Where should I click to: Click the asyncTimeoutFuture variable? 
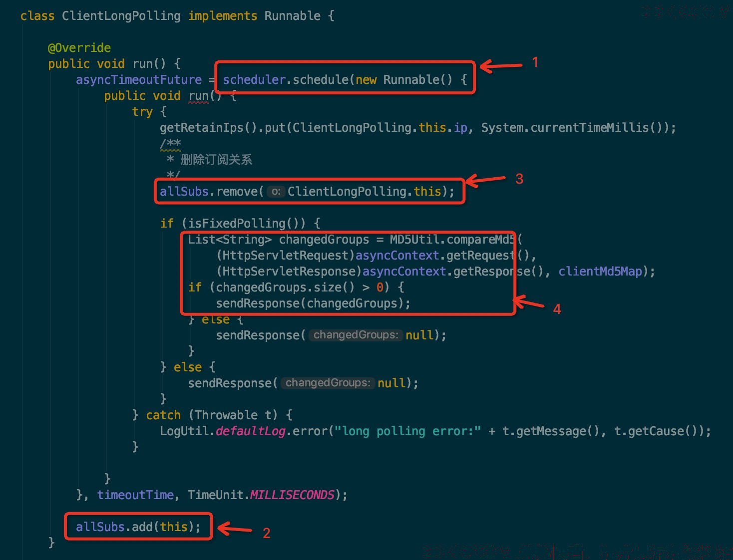click(139, 80)
